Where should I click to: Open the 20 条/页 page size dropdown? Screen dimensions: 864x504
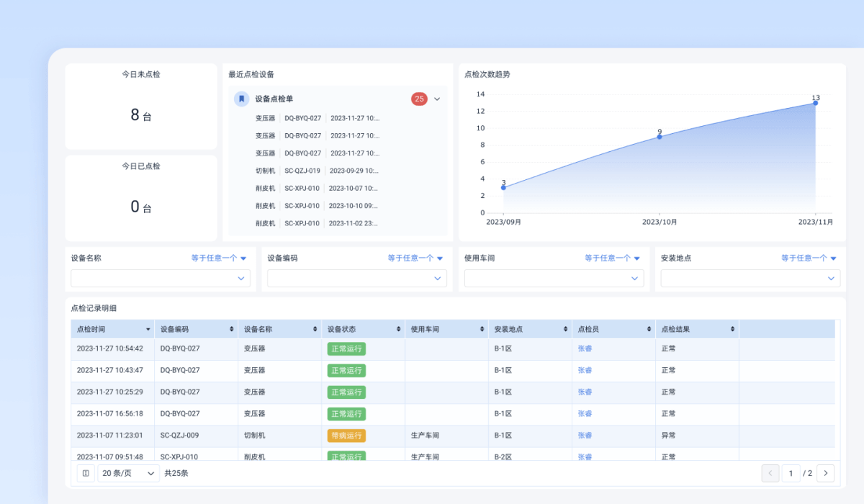(x=129, y=473)
